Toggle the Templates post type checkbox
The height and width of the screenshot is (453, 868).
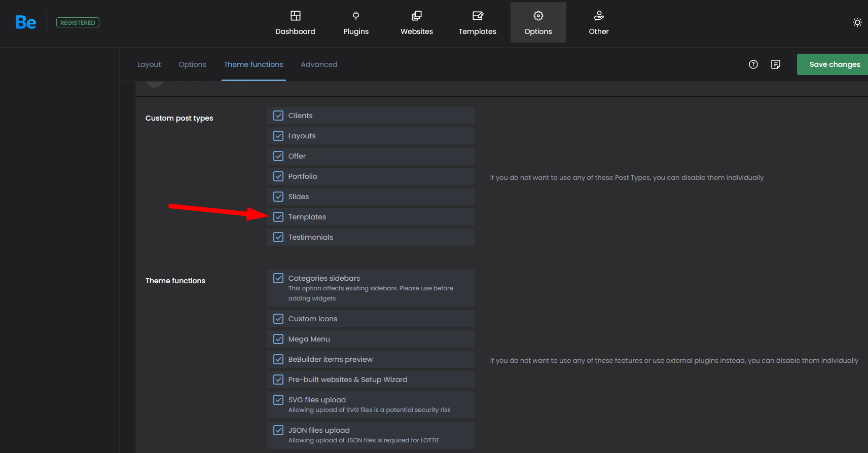click(278, 217)
